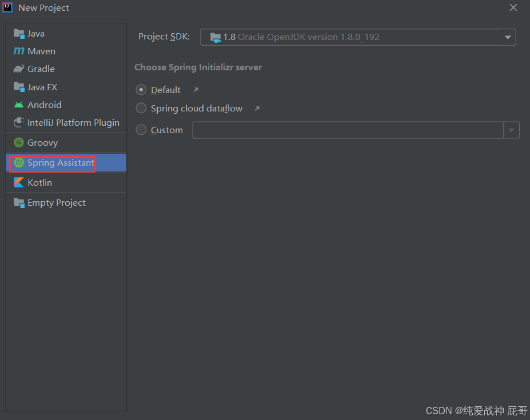Open the Project SDK dropdown arrow
530x420 pixels.
pyautogui.click(x=508, y=37)
